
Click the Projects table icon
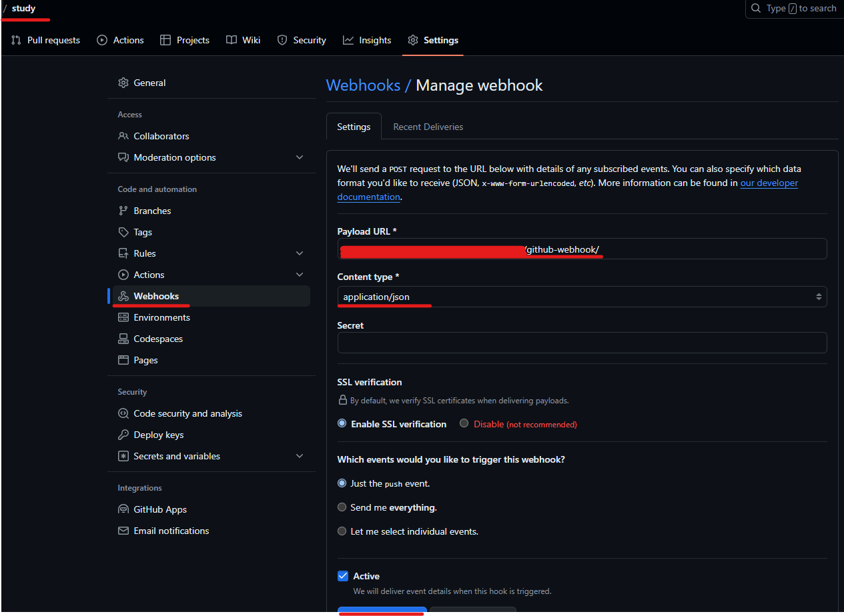[165, 40]
